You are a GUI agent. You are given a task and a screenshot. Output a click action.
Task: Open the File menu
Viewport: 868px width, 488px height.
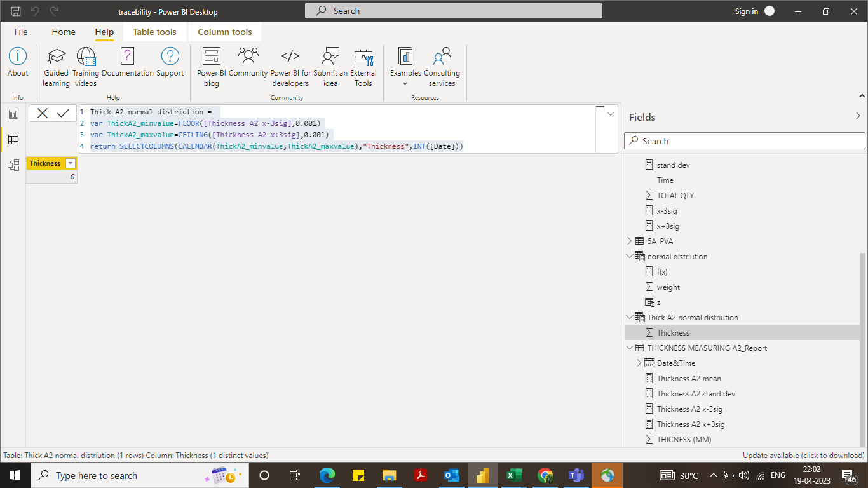pos(21,32)
